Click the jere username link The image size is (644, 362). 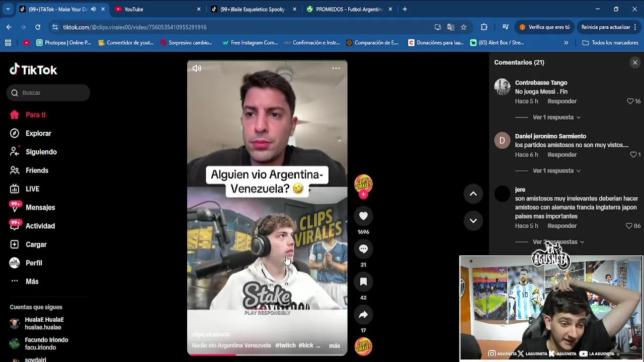tap(520, 190)
